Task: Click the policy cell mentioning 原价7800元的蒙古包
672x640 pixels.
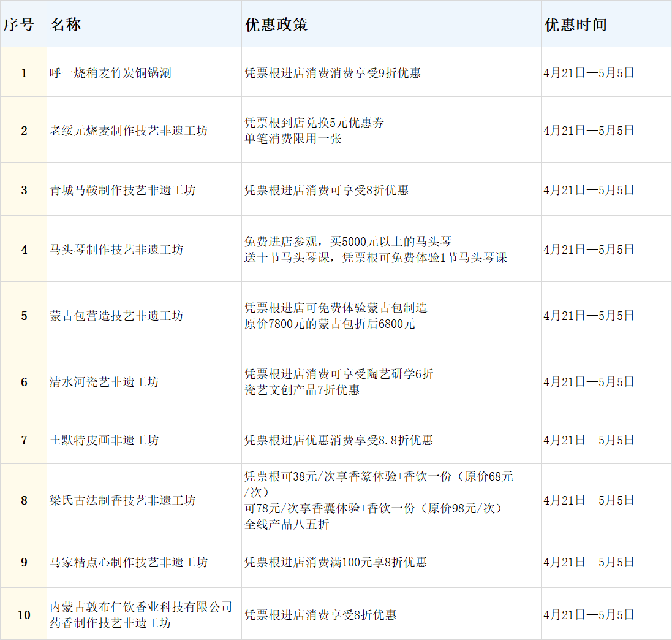Action: (330, 316)
